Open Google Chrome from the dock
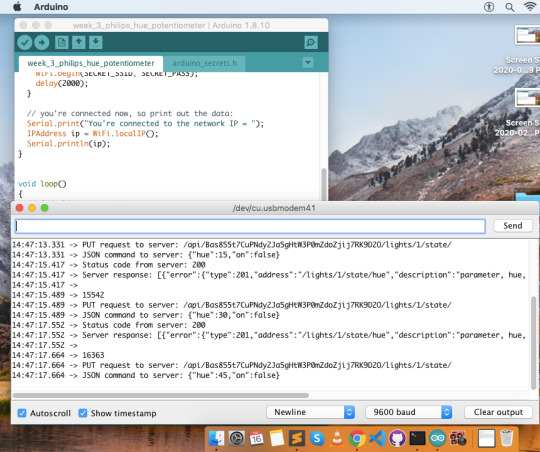Screen dimensions: 540x452 357,438
